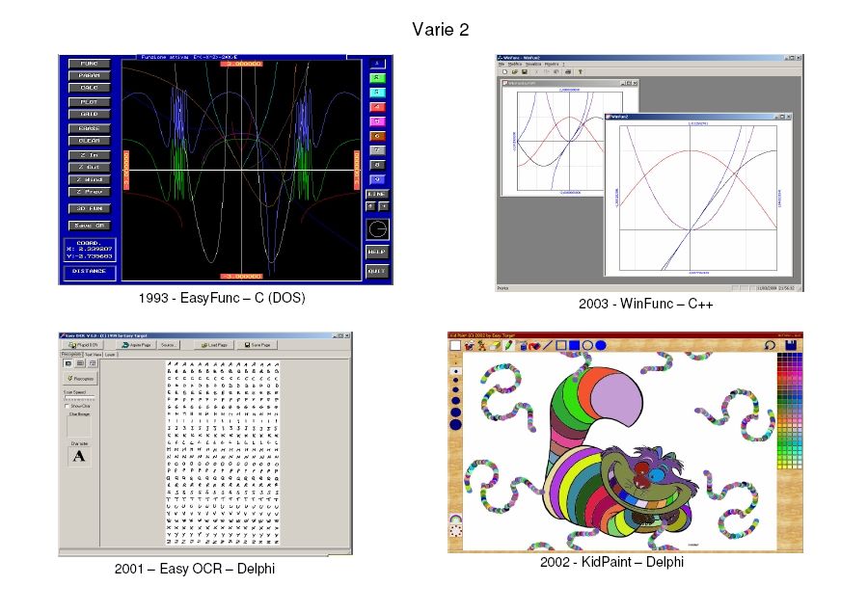The width and height of the screenshot is (868, 613).
Task: Select magenta function slot 5 in EasyFunc
Action: [377, 121]
